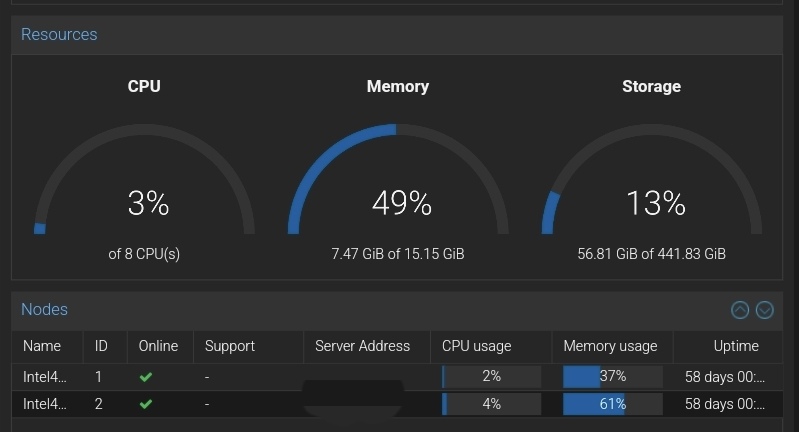Select the second Intel4 node row
799x432 pixels.
click(x=397, y=404)
